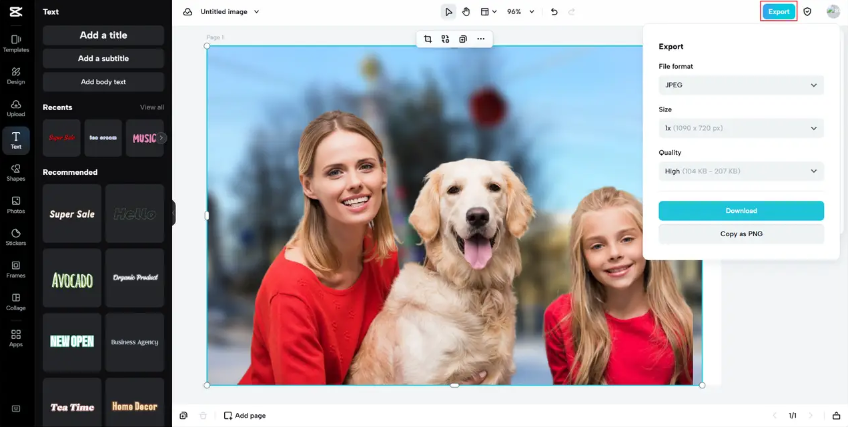The width and height of the screenshot is (848, 427).
Task: Click Add page button
Action: tap(244, 416)
